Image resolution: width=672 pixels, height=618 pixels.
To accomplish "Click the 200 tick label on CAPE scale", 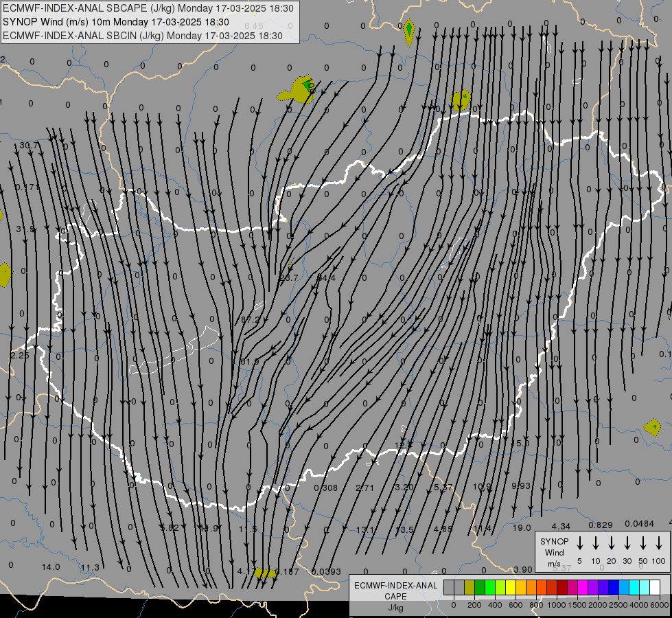I will click(474, 605).
